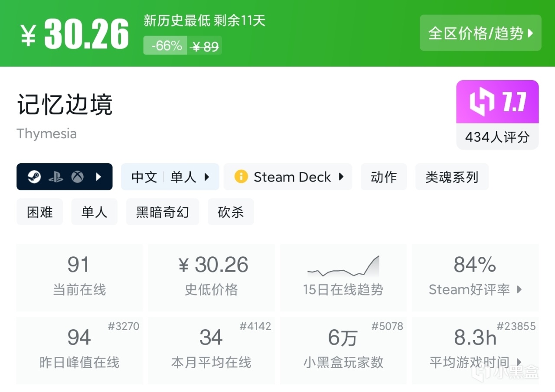
Task: Select the 困难 difficulty tag
Action: [x=39, y=212]
